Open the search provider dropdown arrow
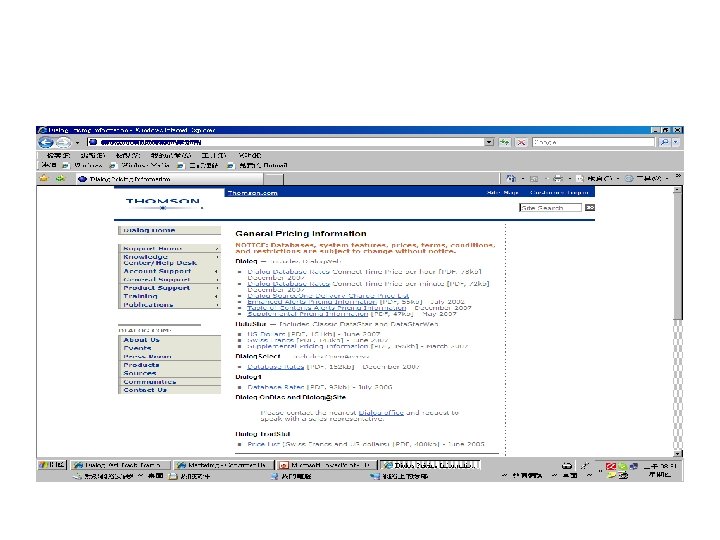The width and height of the screenshot is (720, 540). pos(676,142)
